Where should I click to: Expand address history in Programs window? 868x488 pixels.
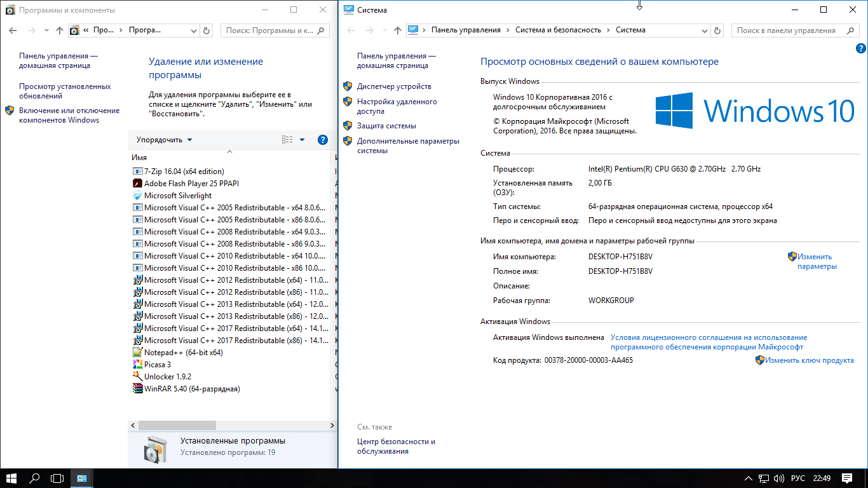pyautogui.click(x=194, y=30)
